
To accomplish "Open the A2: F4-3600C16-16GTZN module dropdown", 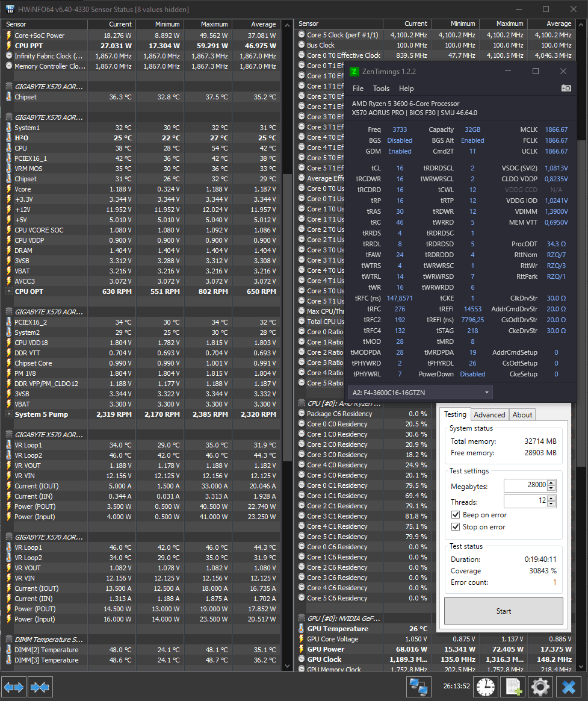I will [x=420, y=393].
